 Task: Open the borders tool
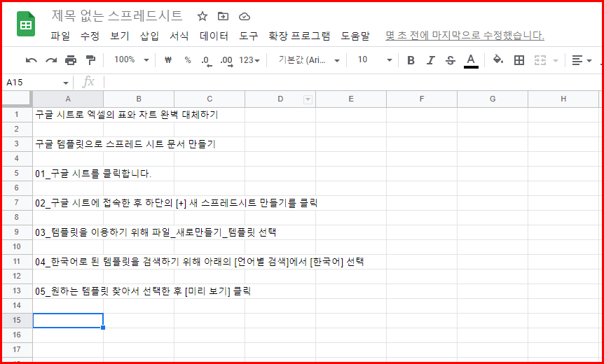pos(519,60)
